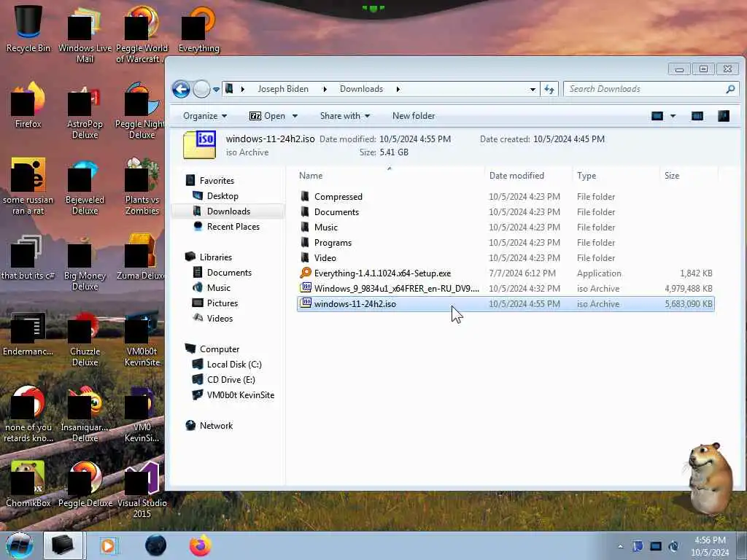Select Everything-1.4.1.1024.x64-Setup.exe file
Screen dimensions: 747x560
point(506,273)
